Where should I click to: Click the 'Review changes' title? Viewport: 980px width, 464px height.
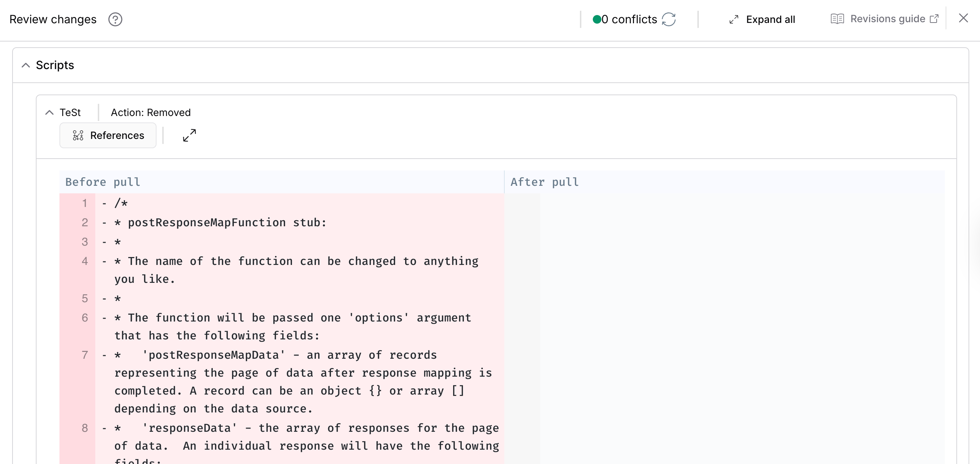53,19
